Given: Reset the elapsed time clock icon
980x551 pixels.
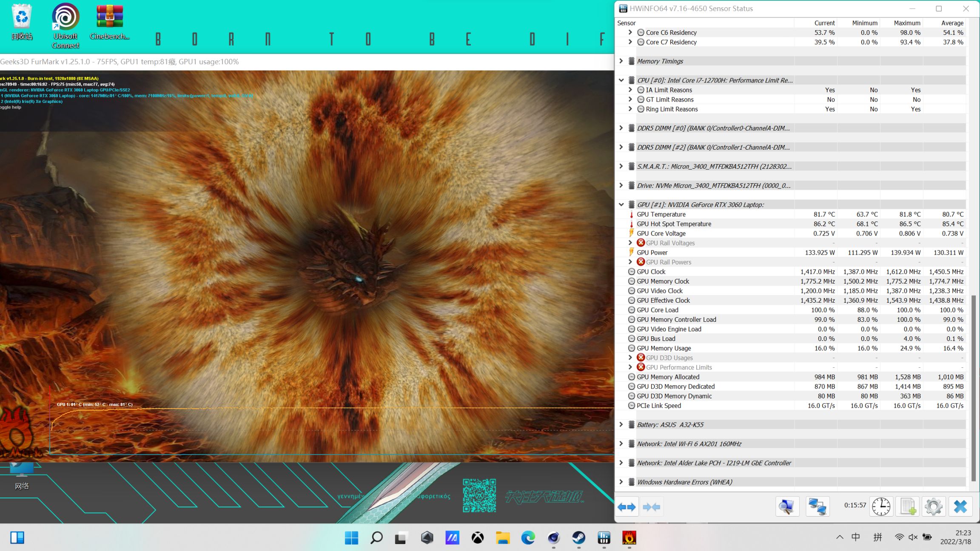Looking at the screenshot, I should (881, 506).
